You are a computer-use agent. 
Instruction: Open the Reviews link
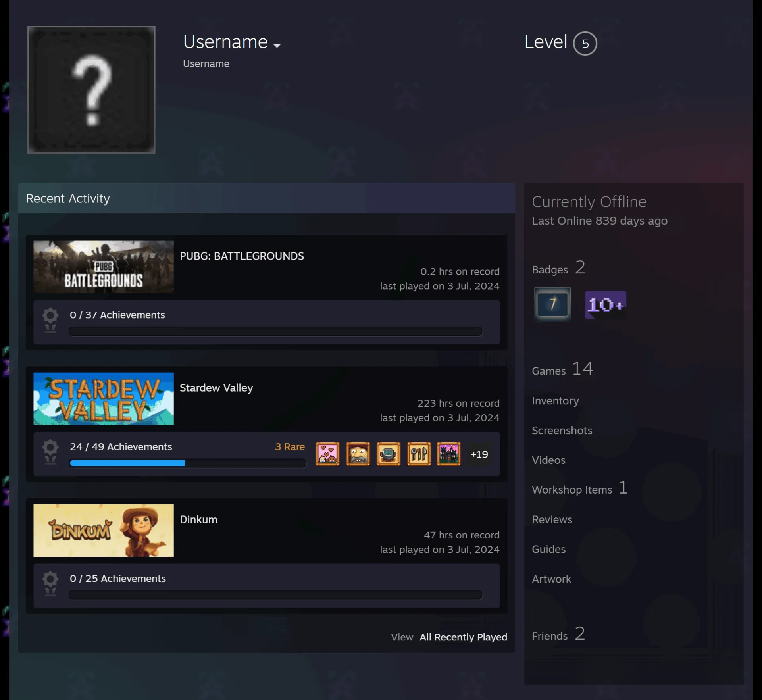pos(552,519)
